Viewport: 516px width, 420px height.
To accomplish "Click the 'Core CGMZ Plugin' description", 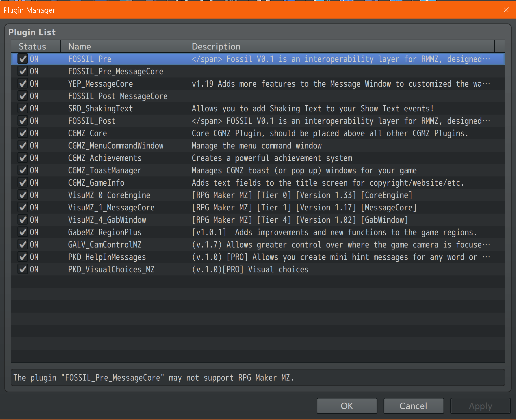I will click(330, 133).
